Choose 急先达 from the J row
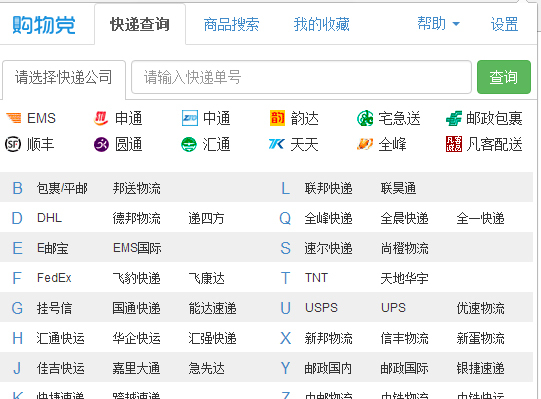 click(x=206, y=368)
